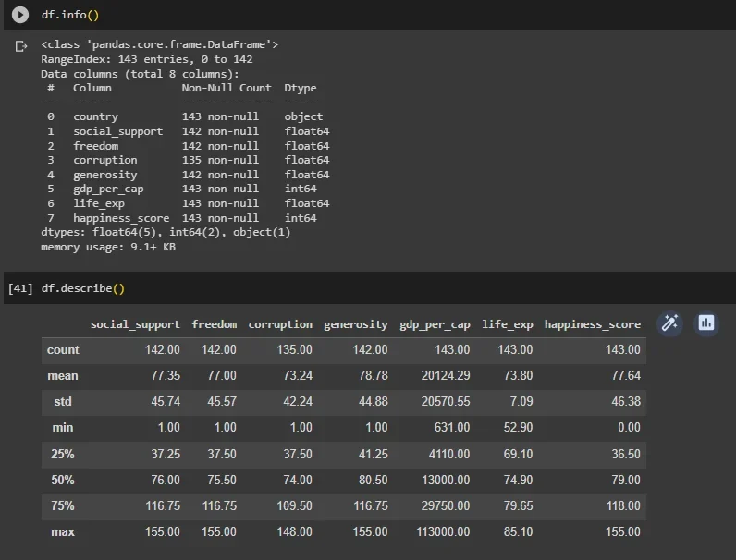736x560 pixels.
Task: Click the max gdp_per_cap value 113000.00
Action: (443, 532)
